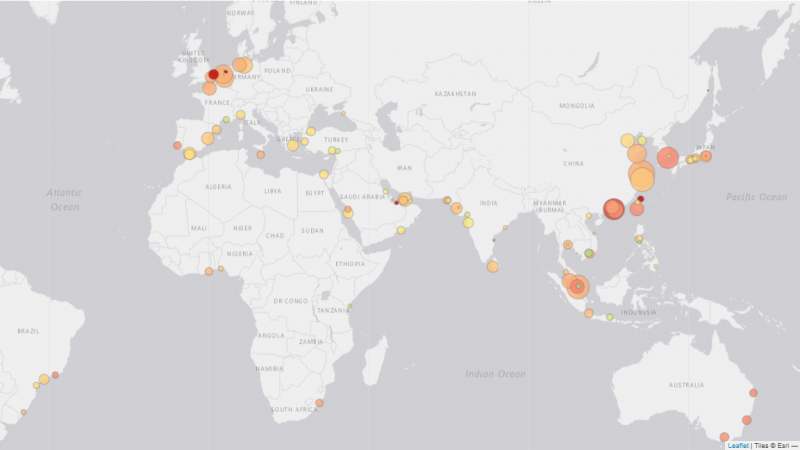Click the orange marker on the Nigeria coast
The width and height of the screenshot is (800, 450).
(209, 271)
